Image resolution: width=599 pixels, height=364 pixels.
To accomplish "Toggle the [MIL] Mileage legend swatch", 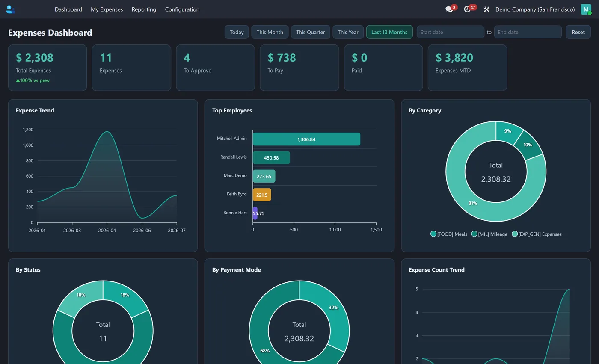I will point(474,234).
